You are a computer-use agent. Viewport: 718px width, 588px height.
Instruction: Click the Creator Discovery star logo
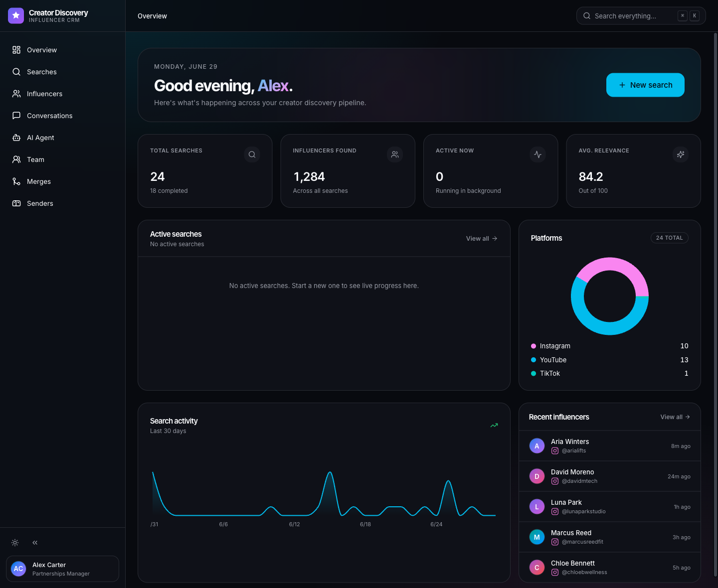coord(16,15)
